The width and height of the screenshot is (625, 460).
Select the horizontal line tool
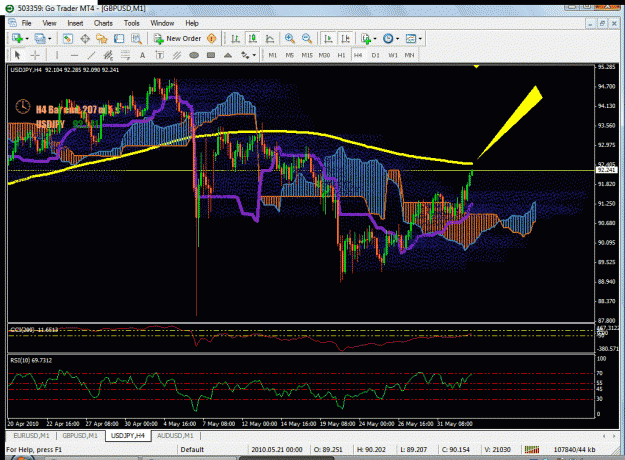click(x=74, y=55)
